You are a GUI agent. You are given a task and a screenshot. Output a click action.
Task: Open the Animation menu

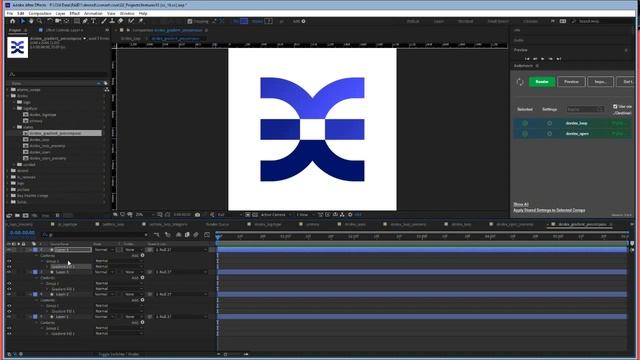pos(93,13)
